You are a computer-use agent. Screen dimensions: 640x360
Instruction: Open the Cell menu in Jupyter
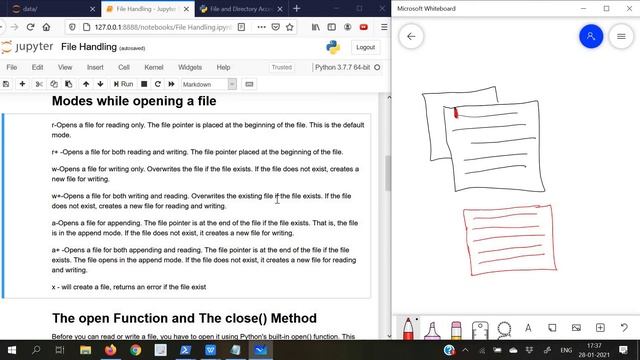[124, 67]
